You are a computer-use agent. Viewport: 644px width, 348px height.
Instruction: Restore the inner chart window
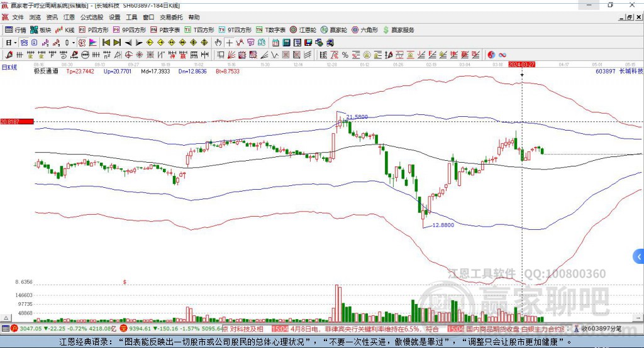[x=630, y=17]
